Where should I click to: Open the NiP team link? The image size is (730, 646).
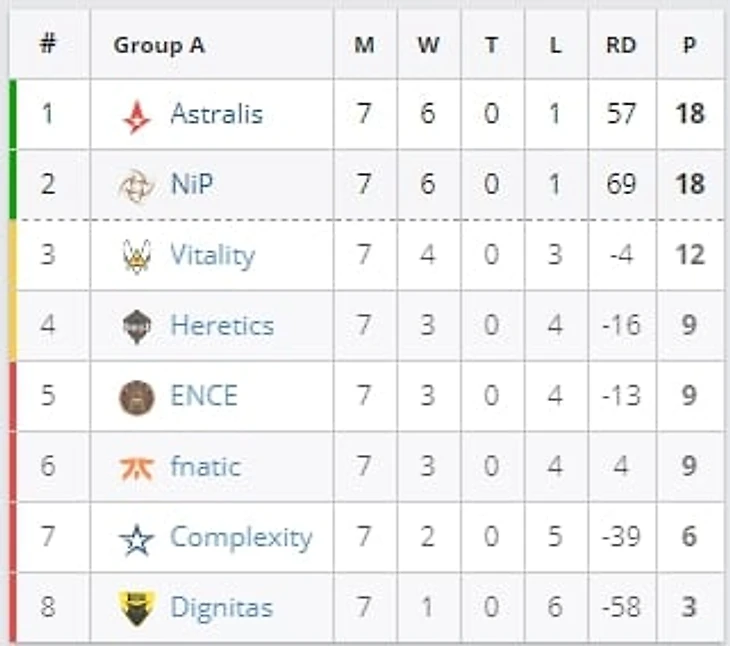coord(192,185)
